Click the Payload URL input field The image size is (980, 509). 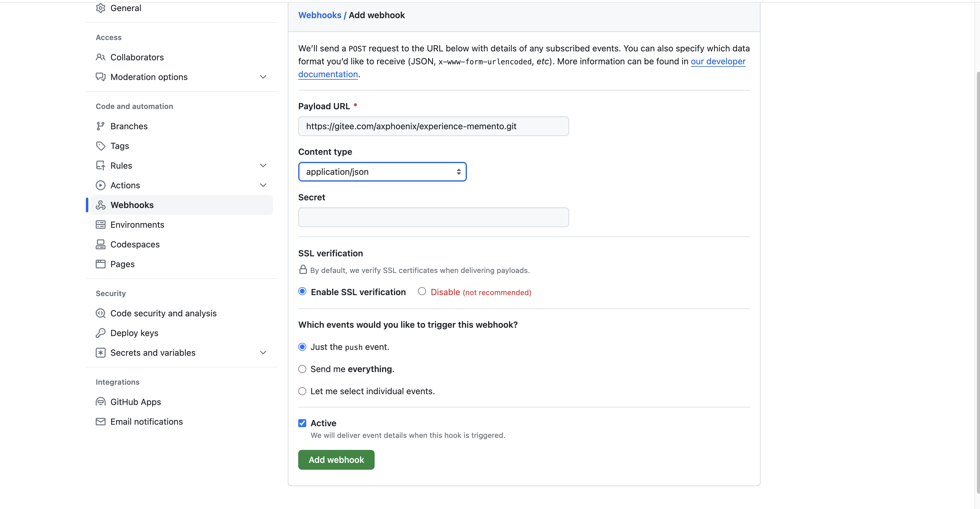[434, 126]
